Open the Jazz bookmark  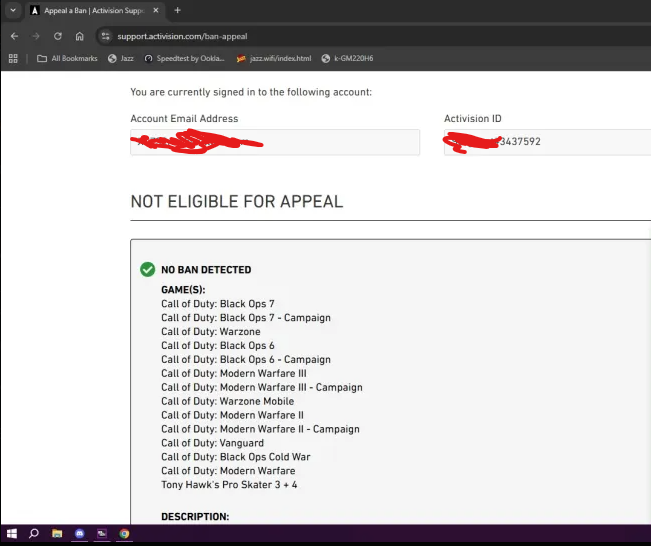click(121, 59)
